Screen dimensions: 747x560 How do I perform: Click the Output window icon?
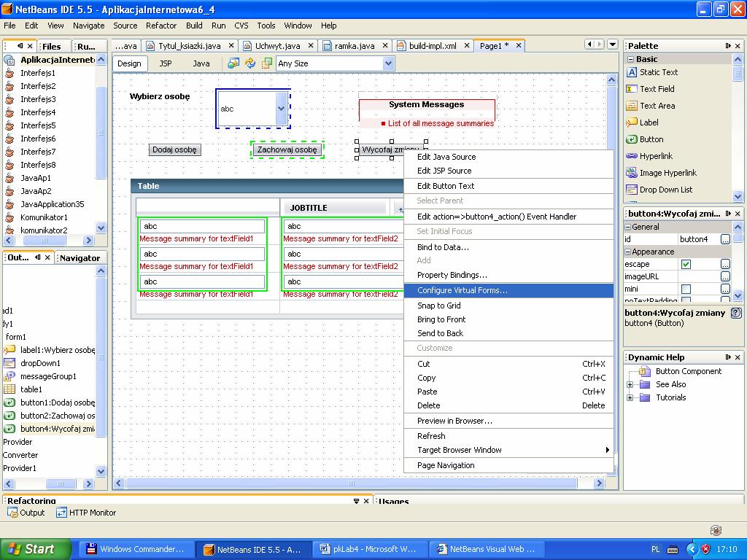pyautogui.click(x=12, y=513)
